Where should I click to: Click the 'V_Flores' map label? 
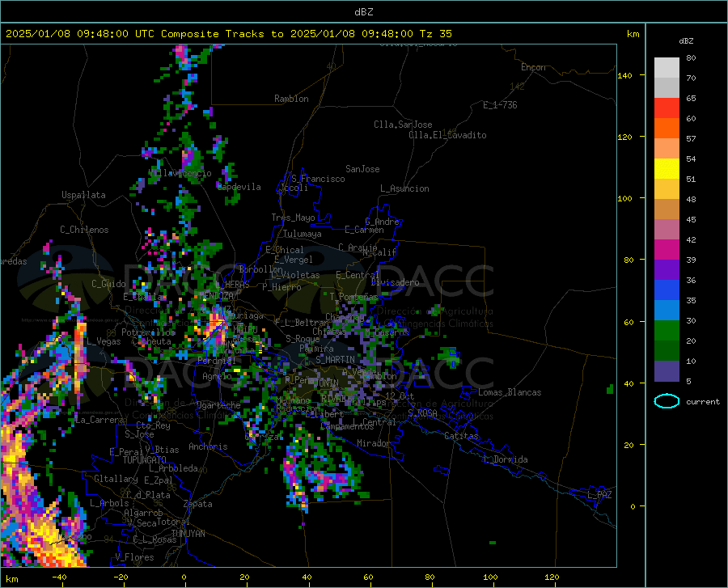pos(134,557)
